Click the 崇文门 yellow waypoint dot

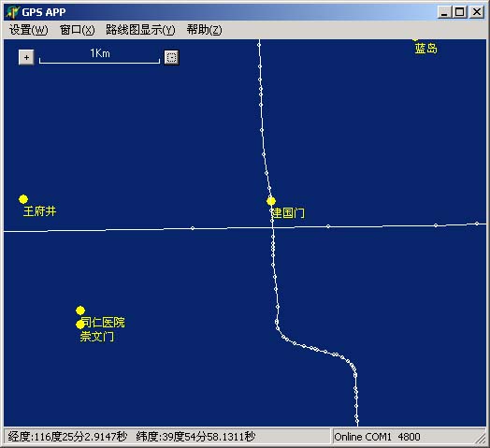click(80, 325)
